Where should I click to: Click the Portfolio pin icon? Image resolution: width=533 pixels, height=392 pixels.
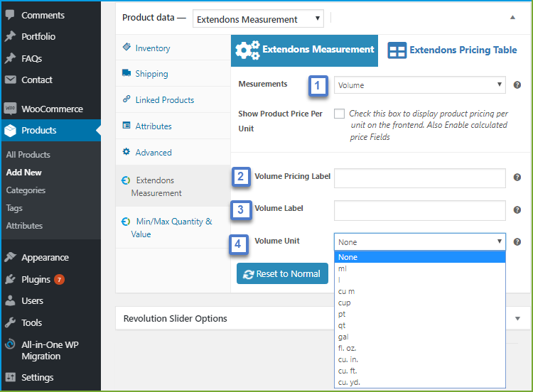(x=10, y=36)
